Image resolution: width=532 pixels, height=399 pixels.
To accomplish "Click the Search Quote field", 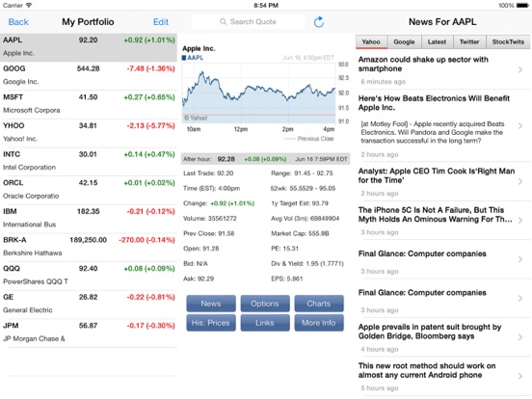I will [248, 22].
